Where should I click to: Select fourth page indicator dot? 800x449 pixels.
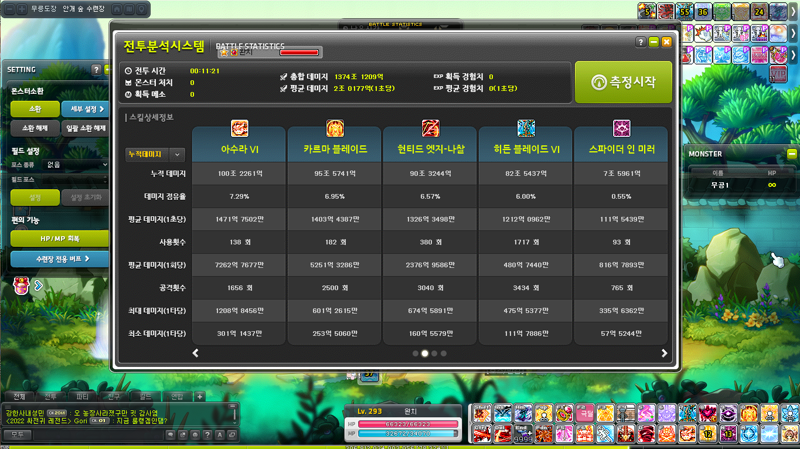tap(443, 353)
